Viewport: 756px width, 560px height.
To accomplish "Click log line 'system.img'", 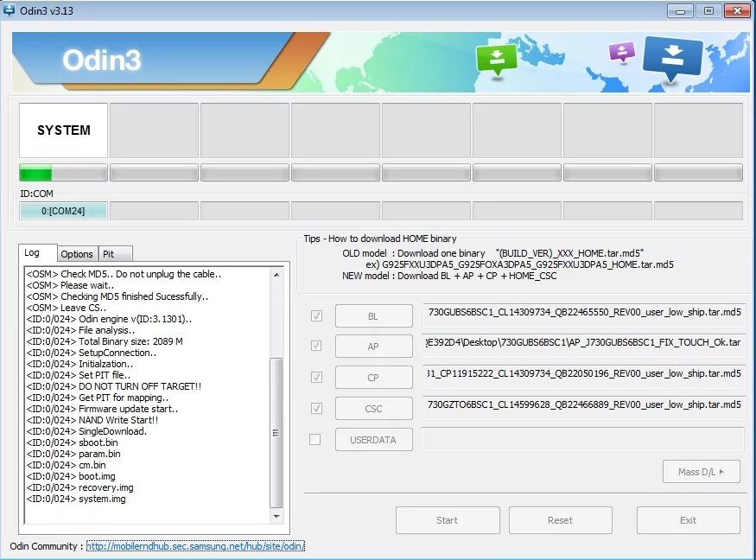I will tap(76, 499).
